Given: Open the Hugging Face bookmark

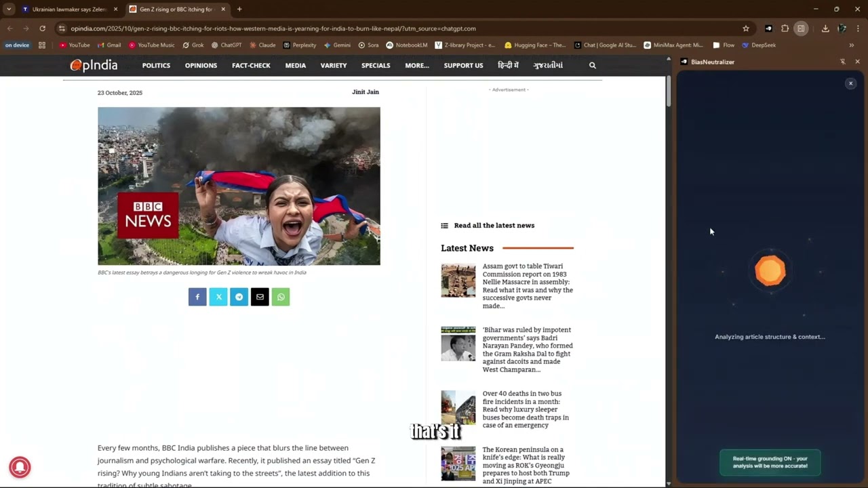Looking at the screenshot, I should click(535, 45).
